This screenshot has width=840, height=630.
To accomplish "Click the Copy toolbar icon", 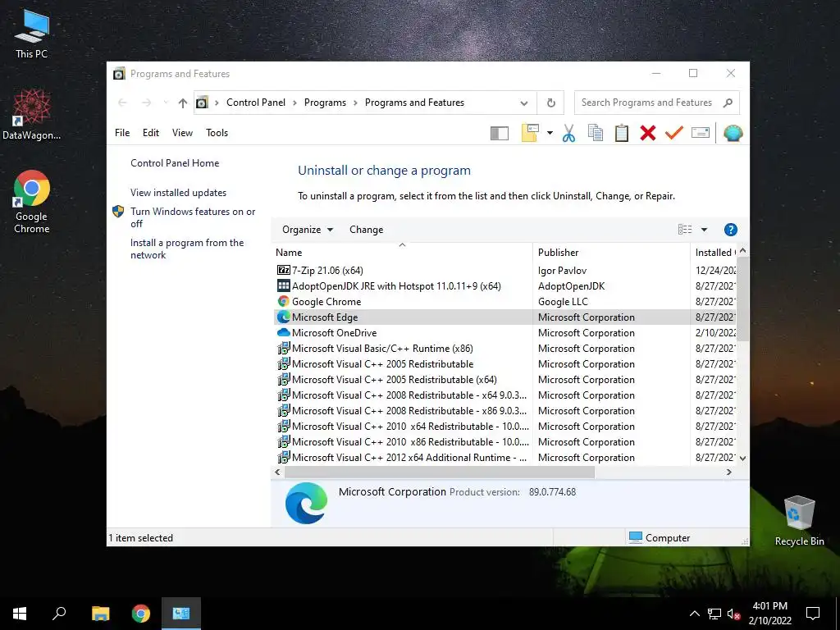I will click(596, 133).
